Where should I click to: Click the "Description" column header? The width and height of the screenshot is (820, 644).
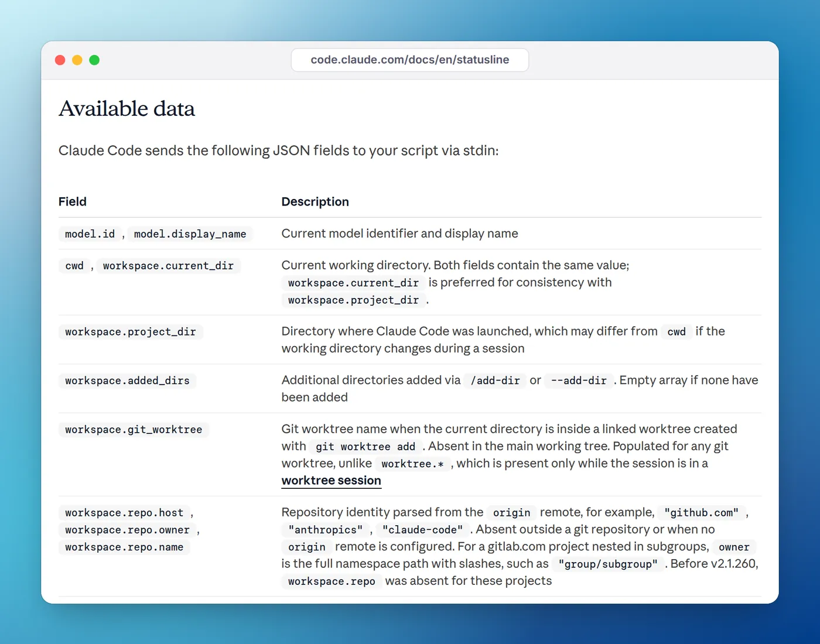pos(315,202)
